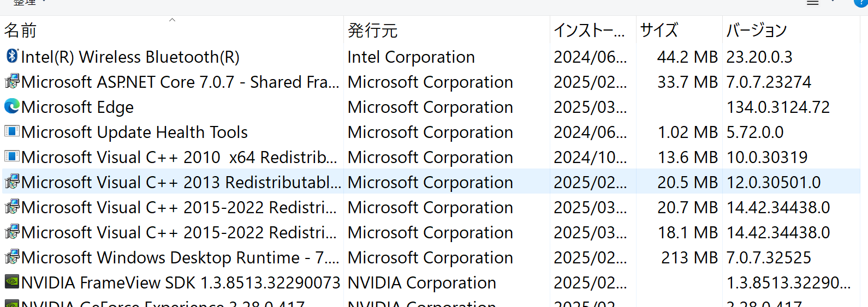Click the Windows Desktop Runtime installer icon

tap(12, 257)
